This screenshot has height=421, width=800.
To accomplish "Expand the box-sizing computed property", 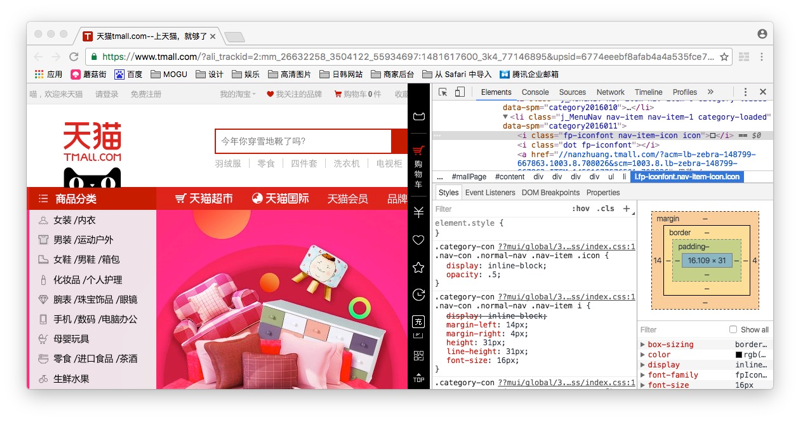I will tap(643, 344).
